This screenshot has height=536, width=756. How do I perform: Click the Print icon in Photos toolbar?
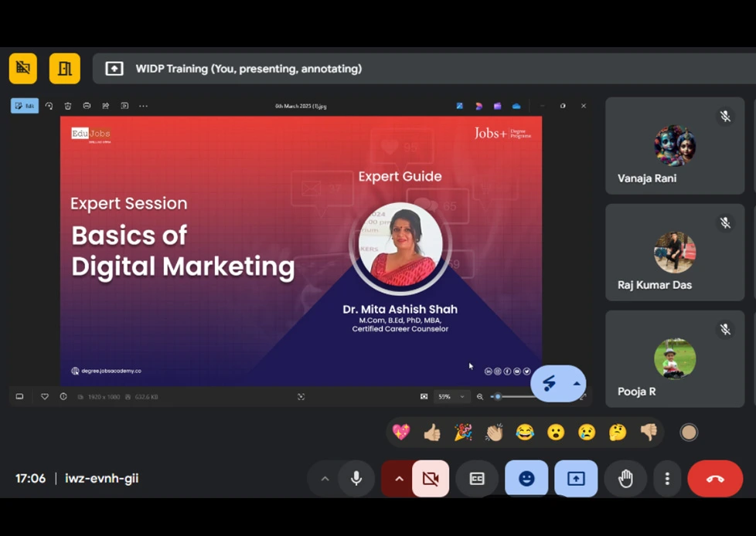tap(87, 106)
